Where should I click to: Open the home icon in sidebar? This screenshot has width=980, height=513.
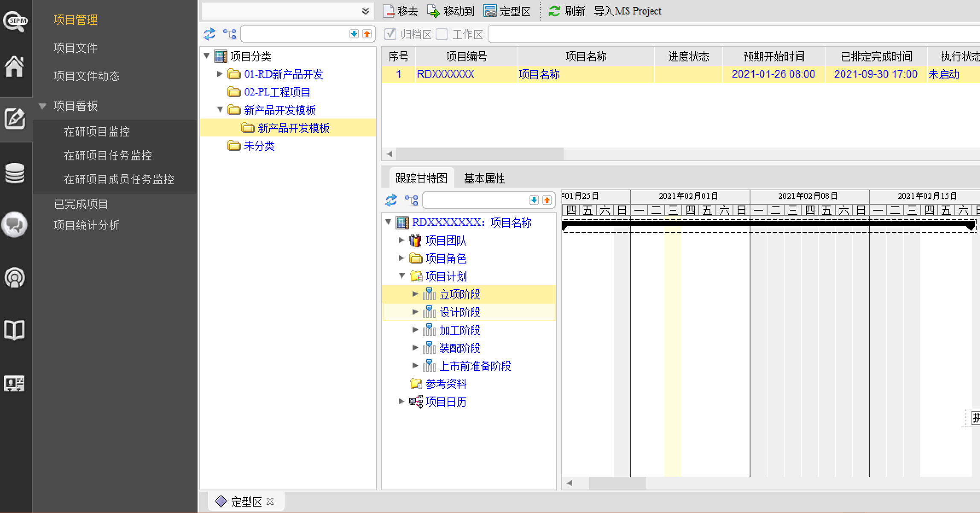click(x=15, y=67)
